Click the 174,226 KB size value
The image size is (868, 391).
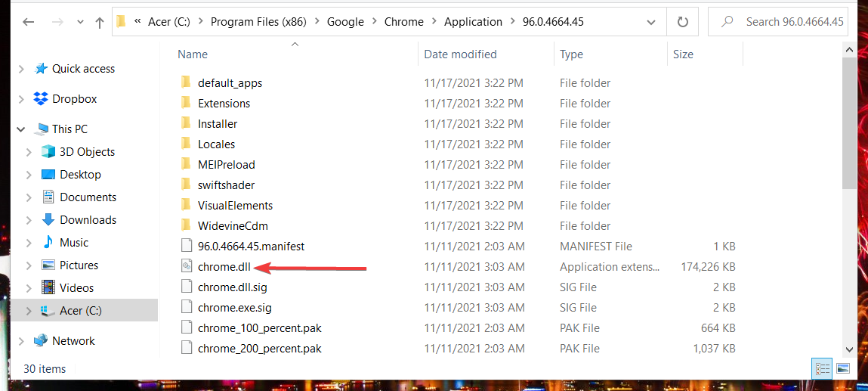click(x=708, y=267)
